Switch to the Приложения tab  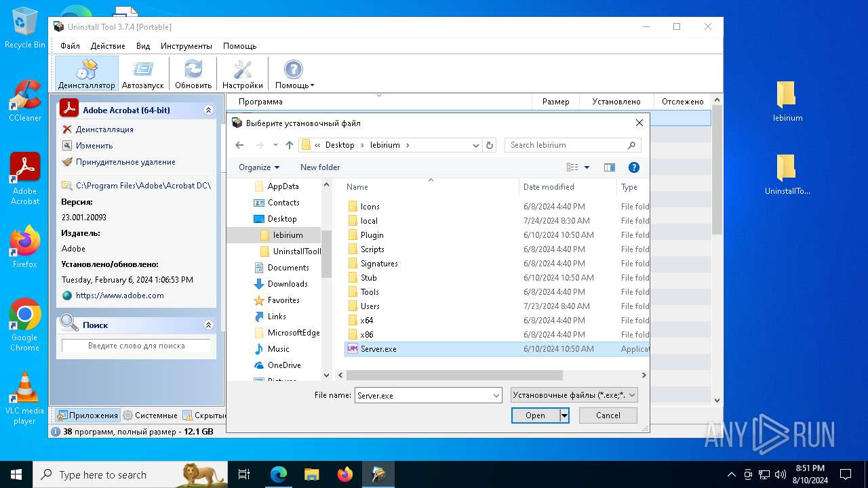click(x=87, y=415)
